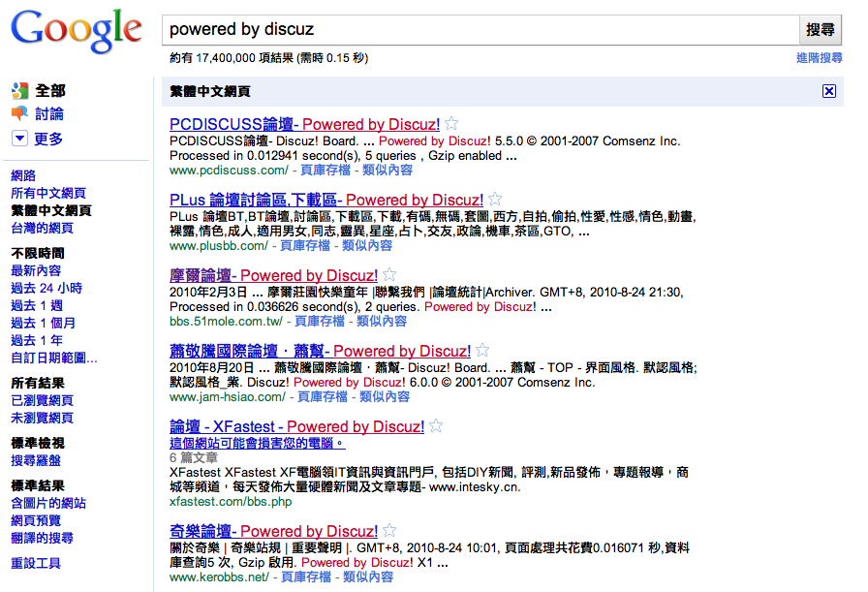Screen dimensions: 868x592
Task: Select 全部 in the left sidebar
Action: click(50, 91)
